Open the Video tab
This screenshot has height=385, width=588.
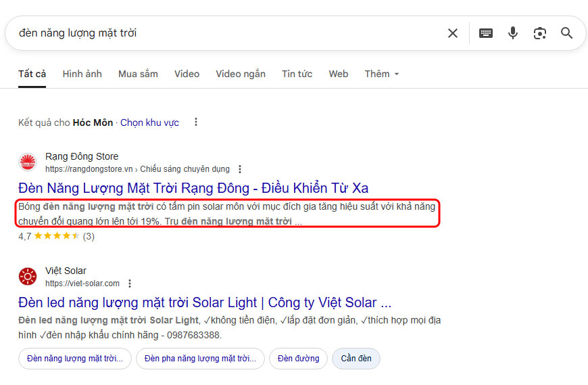coord(187,74)
